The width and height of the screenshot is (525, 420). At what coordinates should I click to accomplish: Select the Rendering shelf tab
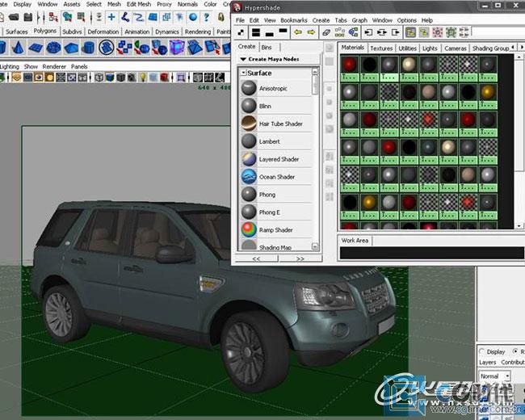[198, 31]
